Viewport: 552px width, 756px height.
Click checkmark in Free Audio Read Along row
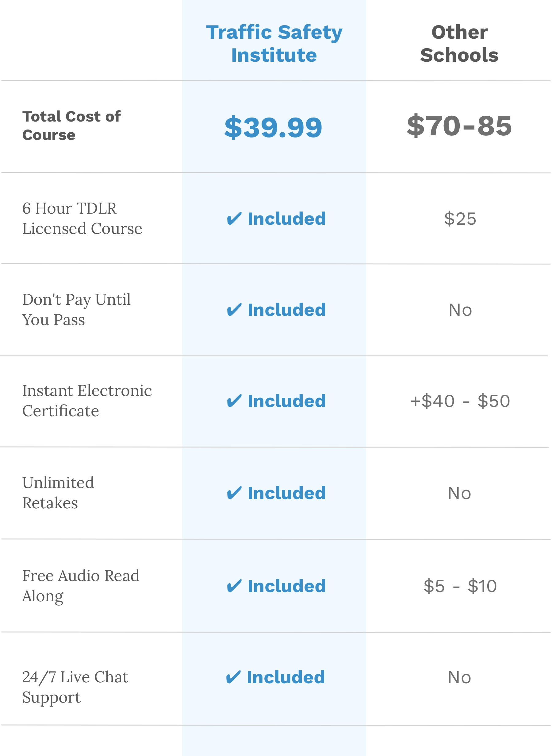point(234,586)
